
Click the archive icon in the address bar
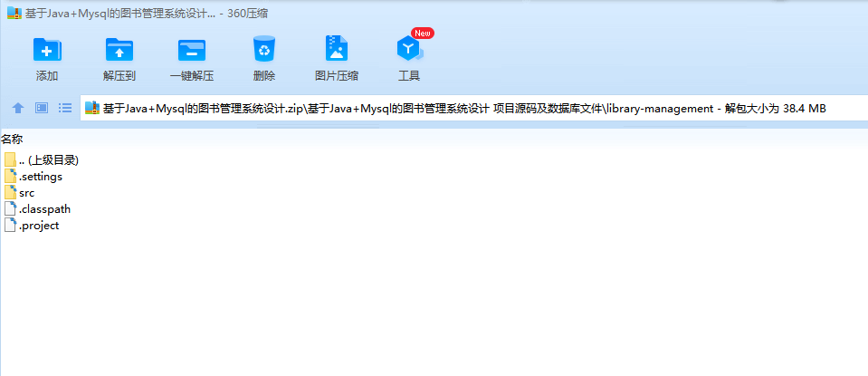coord(92,108)
